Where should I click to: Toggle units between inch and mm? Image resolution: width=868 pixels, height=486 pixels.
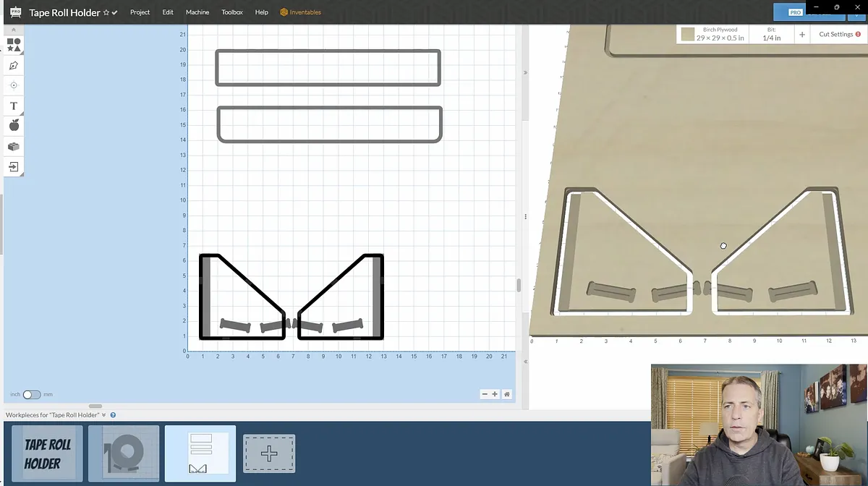pyautogui.click(x=32, y=395)
